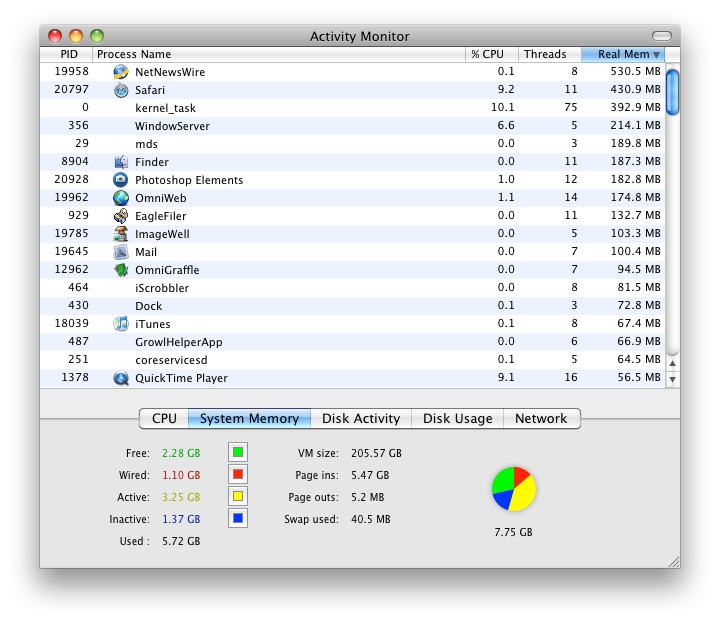
Task: Click the Activity Monitor window title
Action: click(x=360, y=36)
